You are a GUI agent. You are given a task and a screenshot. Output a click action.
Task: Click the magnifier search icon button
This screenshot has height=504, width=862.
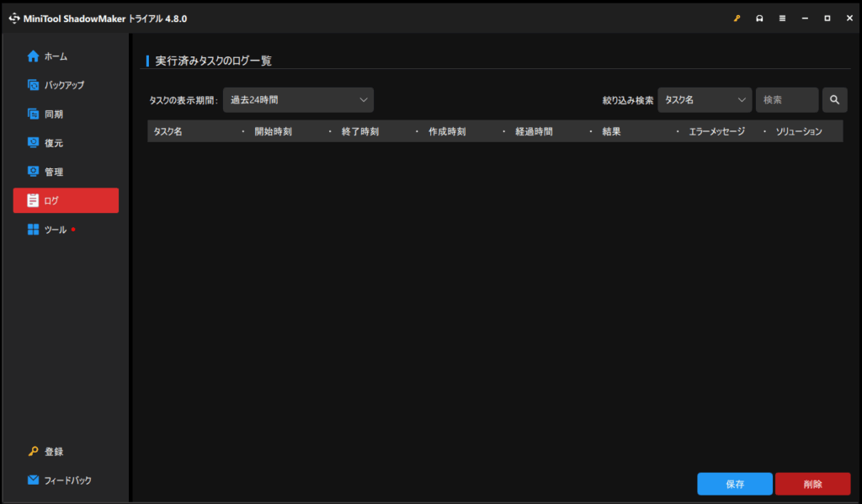pos(834,100)
